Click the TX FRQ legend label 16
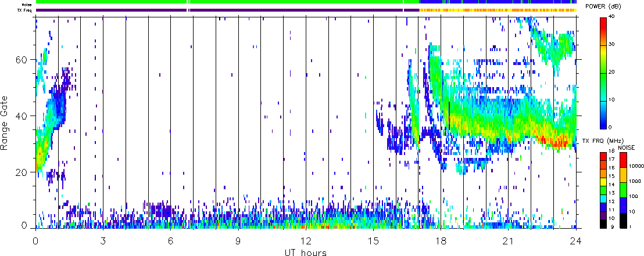Screen dimensions: 644x256 (x=611, y=168)
